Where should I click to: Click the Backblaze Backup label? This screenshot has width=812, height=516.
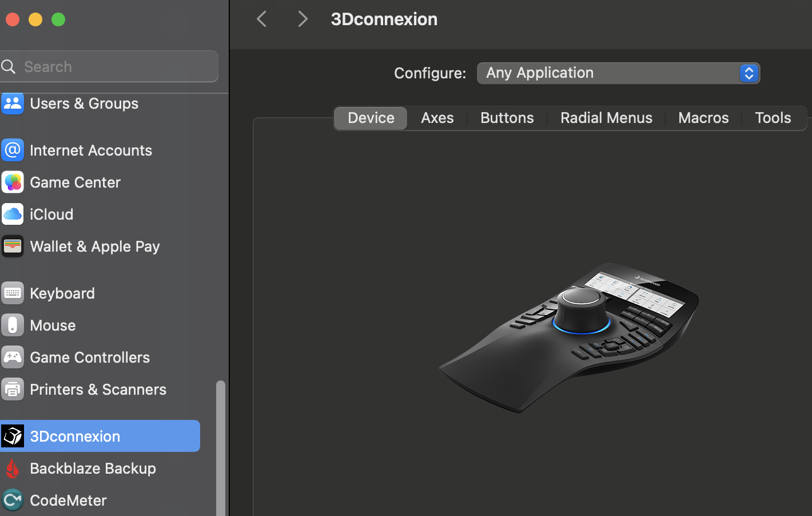tap(93, 469)
